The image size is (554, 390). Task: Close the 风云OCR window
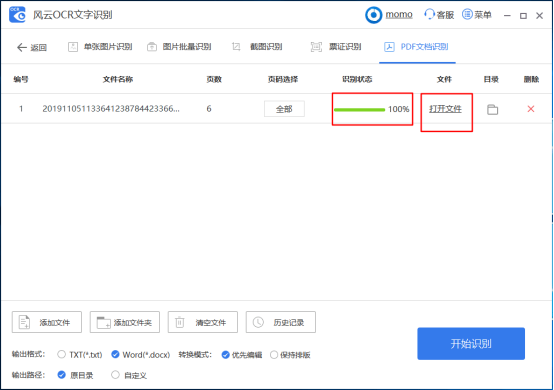(x=540, y=16)
